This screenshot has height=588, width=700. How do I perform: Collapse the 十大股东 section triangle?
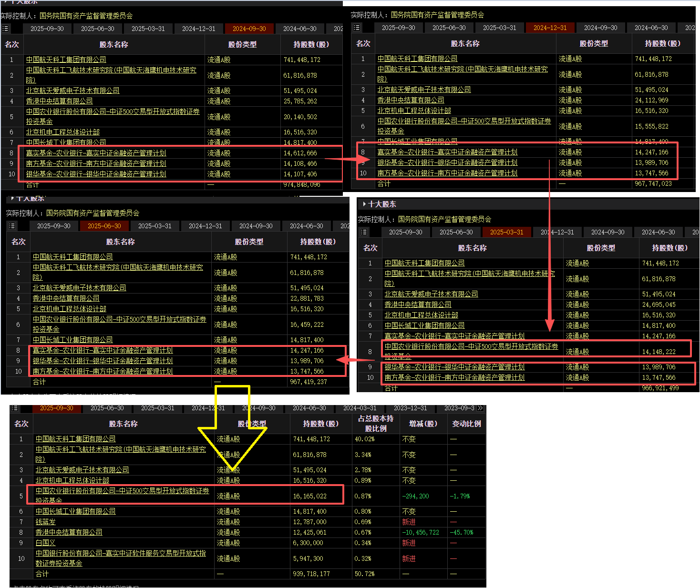[364, 204]
